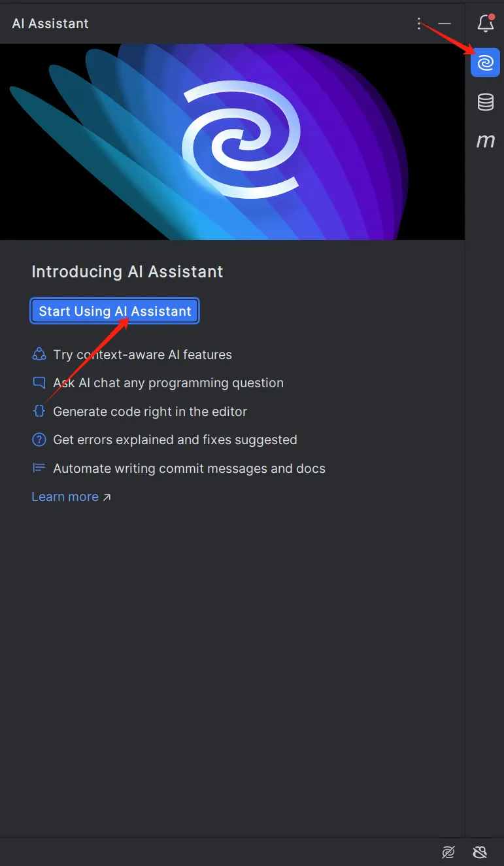Open the AI Assistant options kebab menu

coord(419,24)
